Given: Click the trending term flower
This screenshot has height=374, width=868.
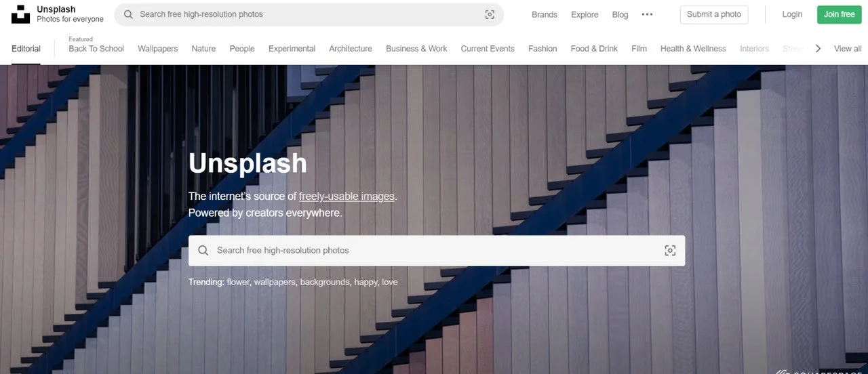Looking at the screenshot, I should pos(239,282).
